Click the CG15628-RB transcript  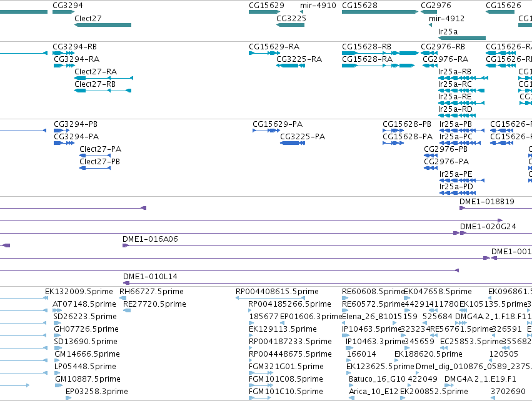(x=380, y=53)
